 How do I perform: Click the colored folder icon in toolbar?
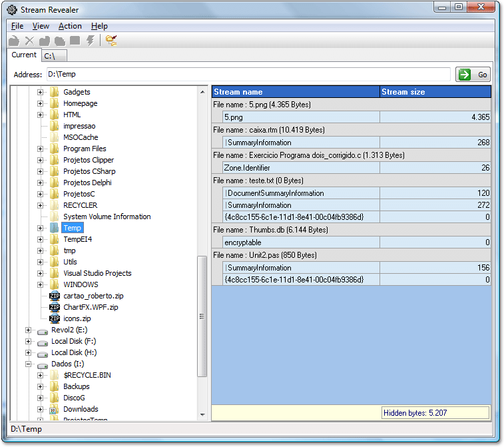pos(111,41)
